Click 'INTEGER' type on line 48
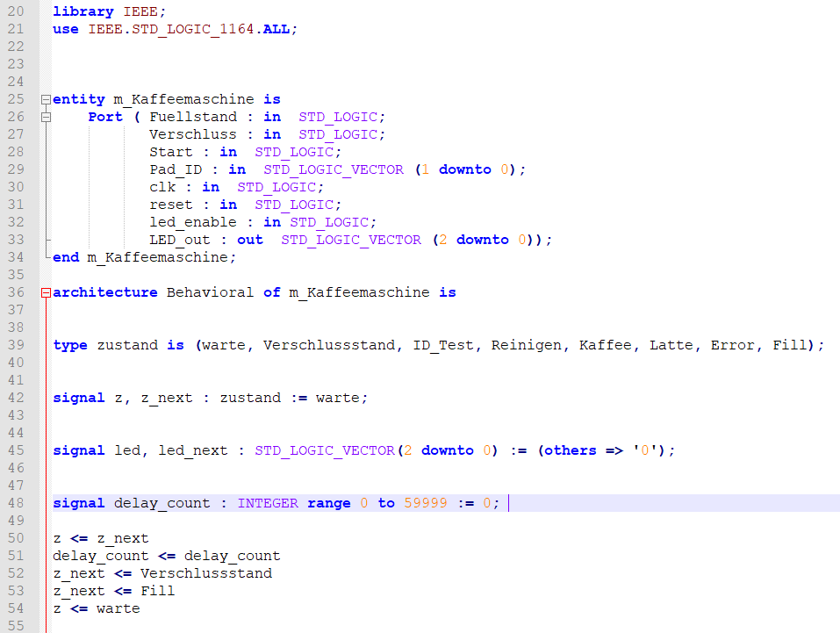Image resolution: width=840 pixels, height=633 pixels. [268, 503]
